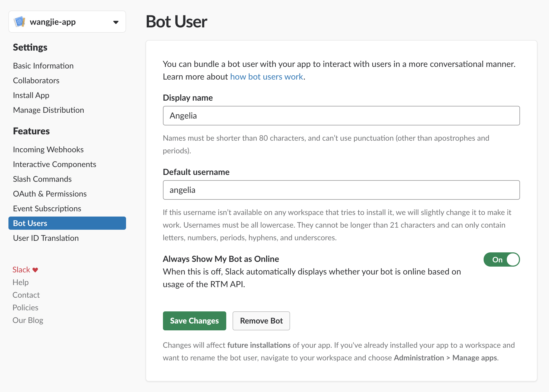Visit Our Blog link
The width and height of the screenshot is (549, 392).
pos(28,320)
